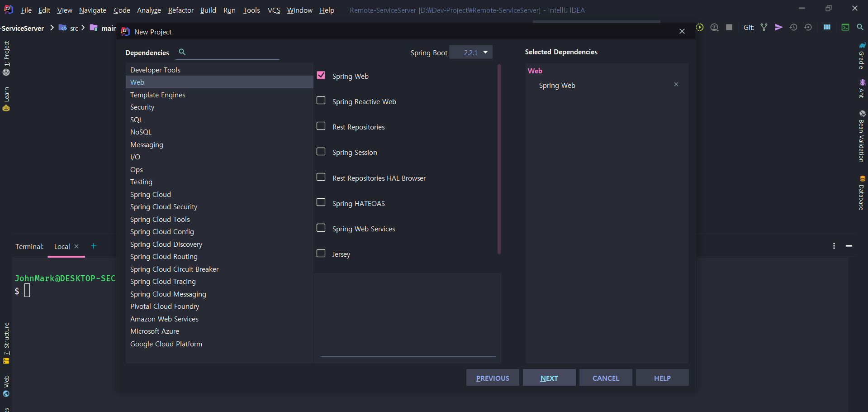Open the Build menu
The width and height of the screenshot is (868, 412).
pos(208,10)
